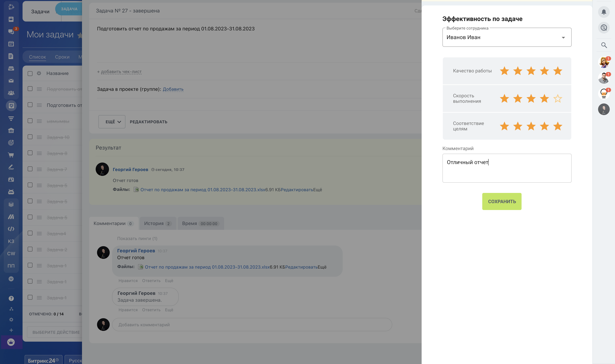Check the box for Задача 10 row
Viewport: 615px width, 364px height.
pos(30,137)
